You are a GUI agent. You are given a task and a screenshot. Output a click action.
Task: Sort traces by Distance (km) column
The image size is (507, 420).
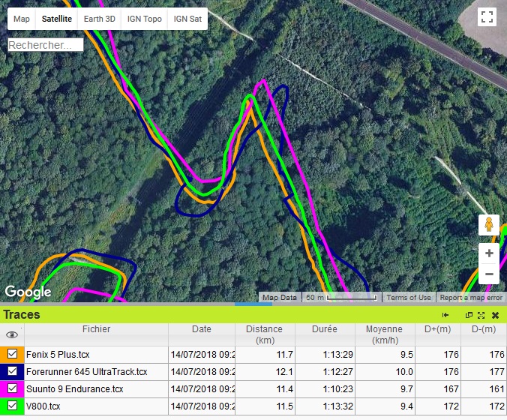coord(264,334)
